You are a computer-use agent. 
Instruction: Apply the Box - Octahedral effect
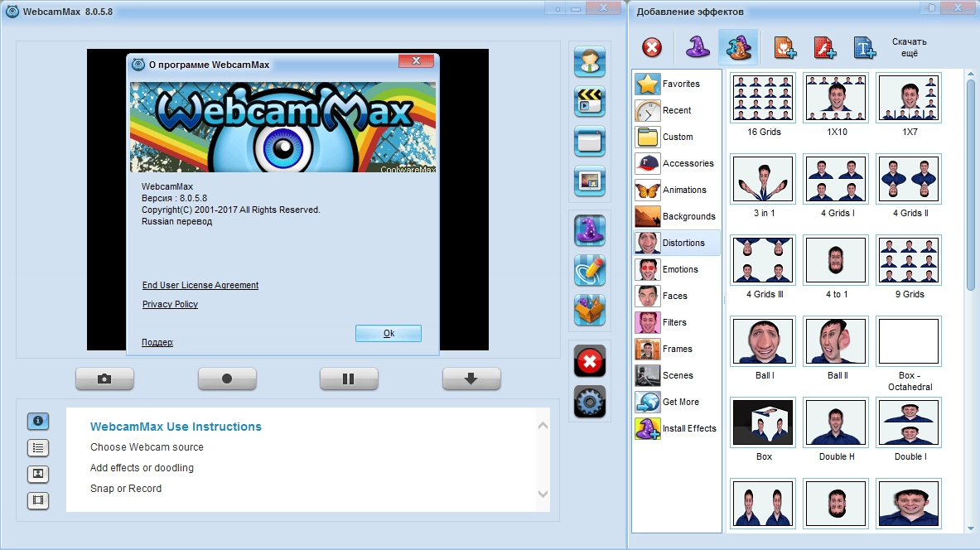point(910,342)
